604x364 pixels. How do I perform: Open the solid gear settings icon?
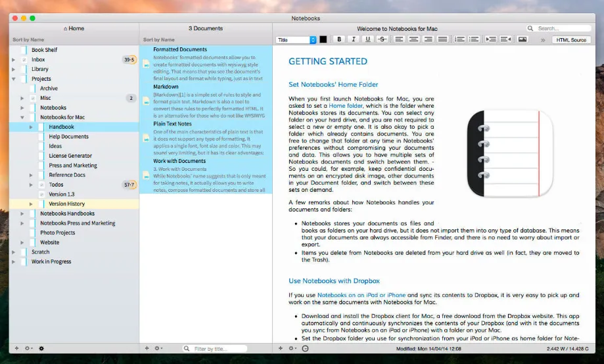tap(41, 348)
